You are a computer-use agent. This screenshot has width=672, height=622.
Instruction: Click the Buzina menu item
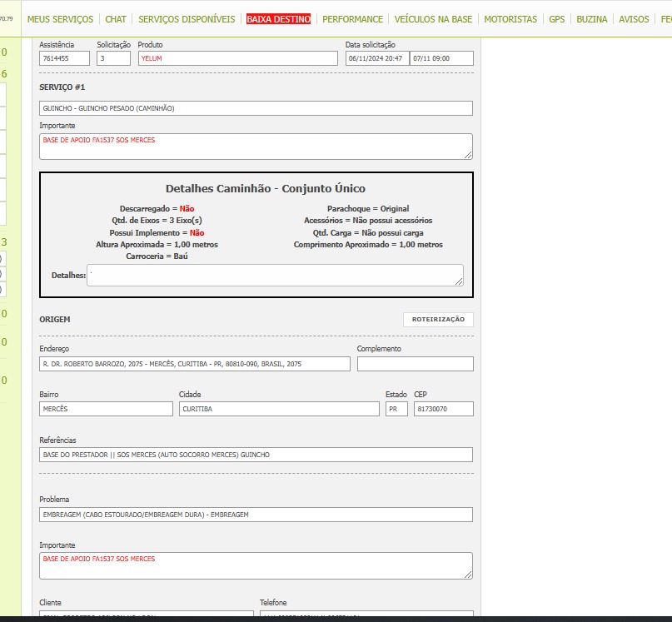tap(591, 19)
